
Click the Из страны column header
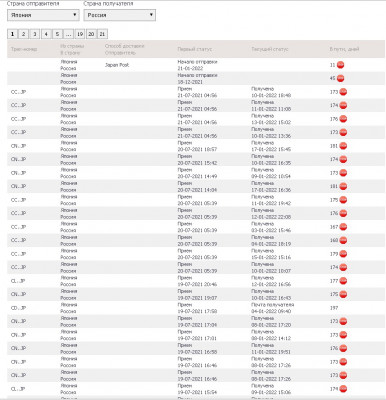coord(72,46)
